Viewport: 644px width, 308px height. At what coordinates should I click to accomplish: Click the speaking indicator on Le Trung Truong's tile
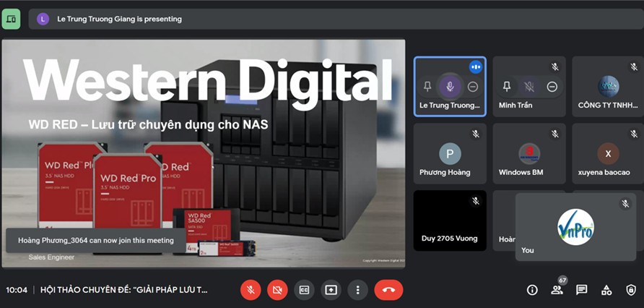pos(476,67)
